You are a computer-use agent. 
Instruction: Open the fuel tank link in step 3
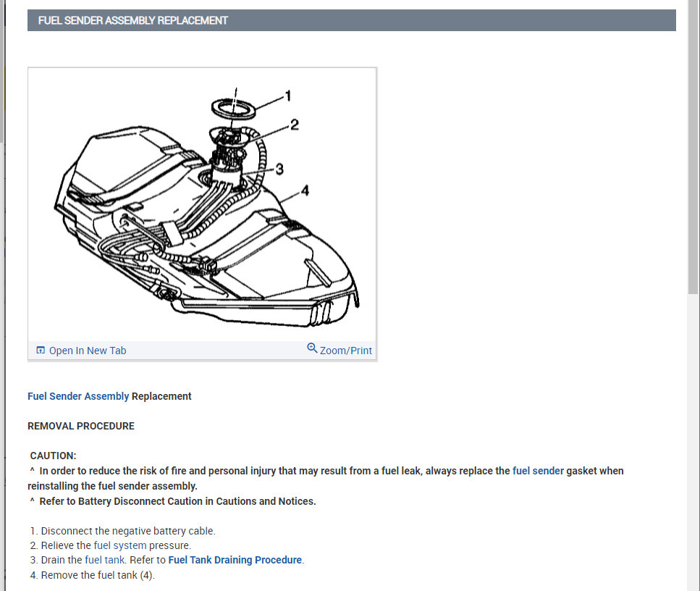(x=105, y=560)
